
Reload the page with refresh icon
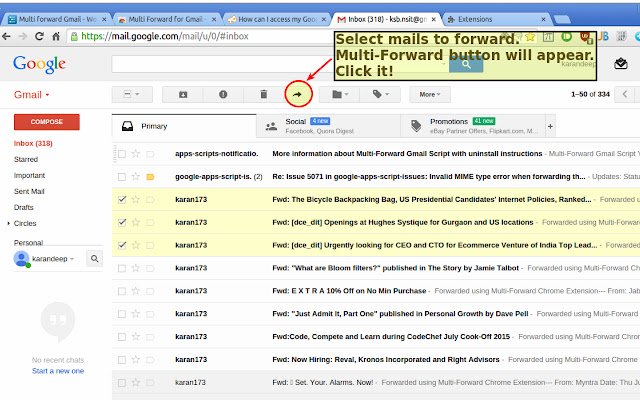pos(39,36)
